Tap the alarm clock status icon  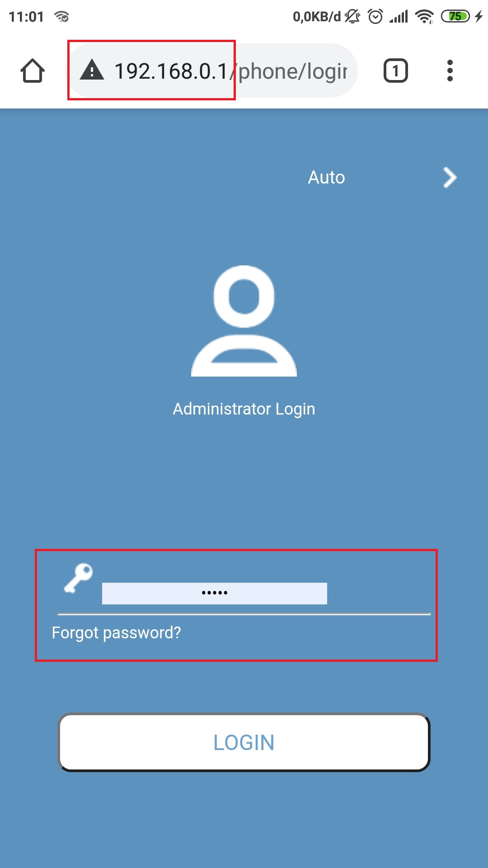(375, 17)
